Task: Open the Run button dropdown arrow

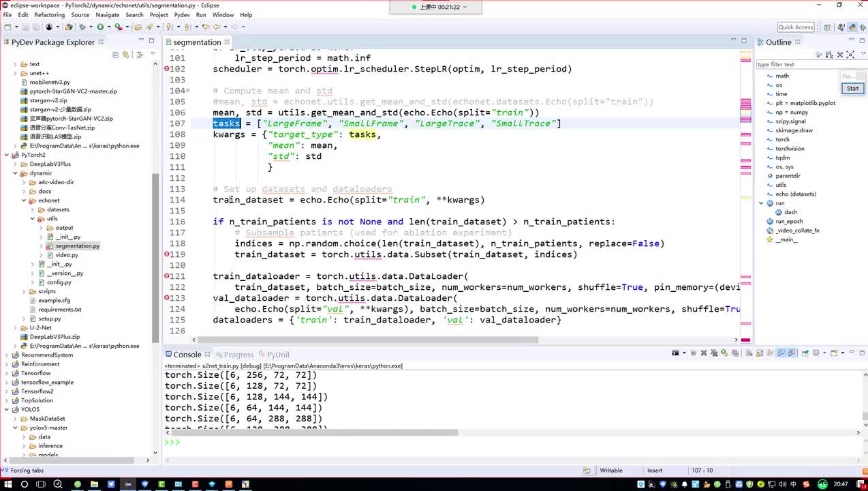Action: click(108, 27)
